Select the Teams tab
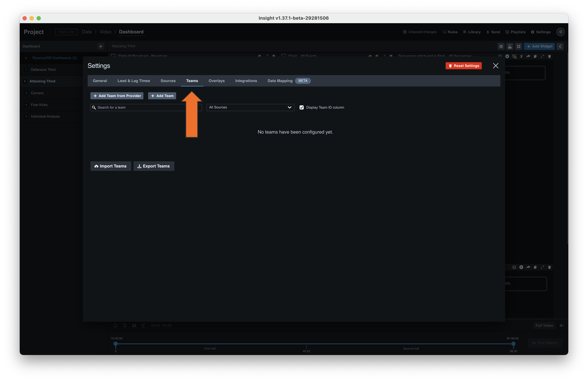This screenshot has height=381, width=588. point(192,81)
